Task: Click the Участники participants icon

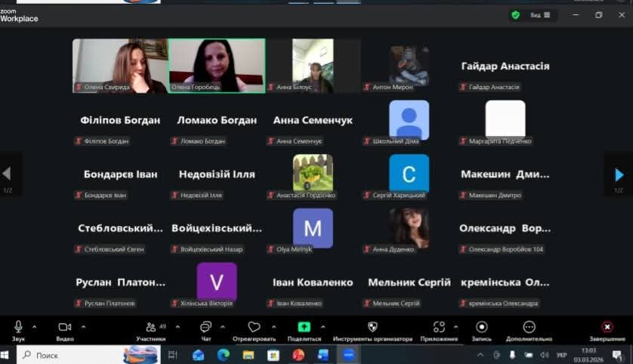Action: [151, 328]
